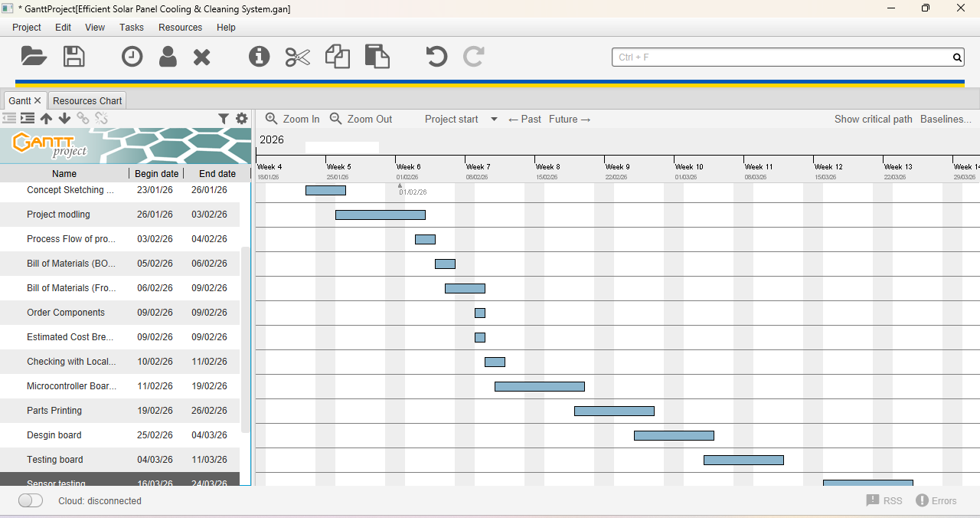Screen dimensions: 980x518
Task: Link selected tasks with the chain icon
Action: 83,118
